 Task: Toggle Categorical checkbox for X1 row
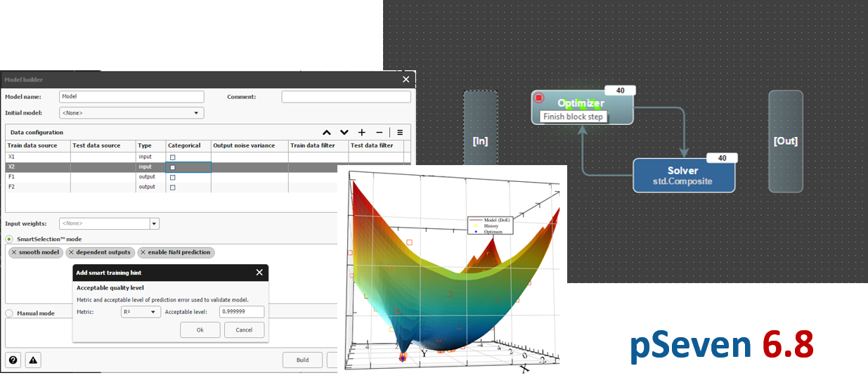click(x=172, y=157)
